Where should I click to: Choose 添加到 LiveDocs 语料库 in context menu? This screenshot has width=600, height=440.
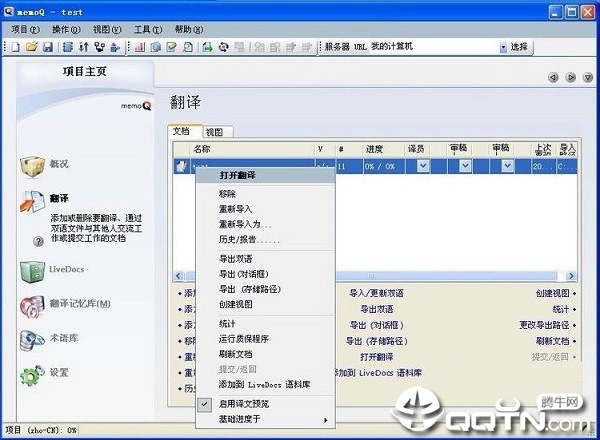click(x=265, y=385)
